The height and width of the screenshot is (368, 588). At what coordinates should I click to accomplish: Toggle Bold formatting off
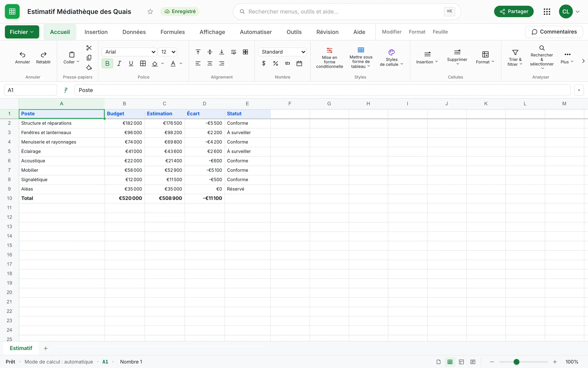point(107,63)
